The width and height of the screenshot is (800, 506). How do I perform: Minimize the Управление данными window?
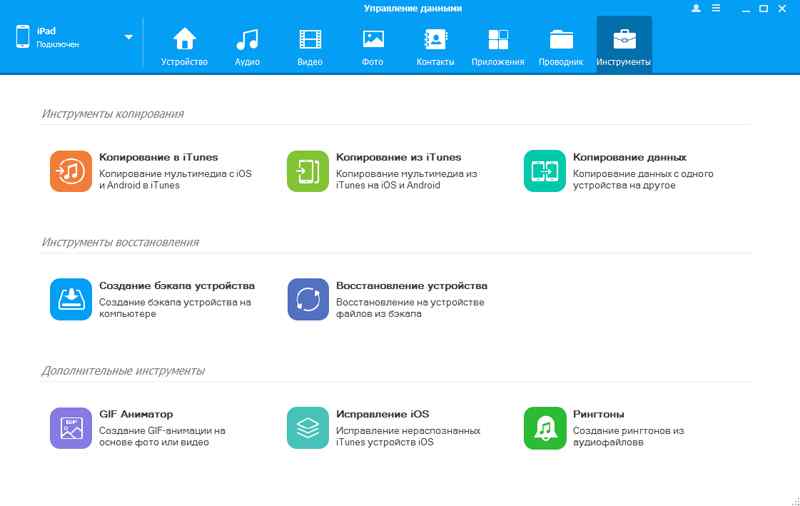pos(746,9)
